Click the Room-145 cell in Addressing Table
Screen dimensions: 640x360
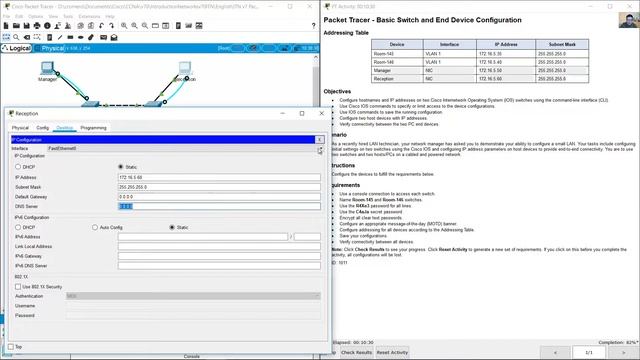397,54
